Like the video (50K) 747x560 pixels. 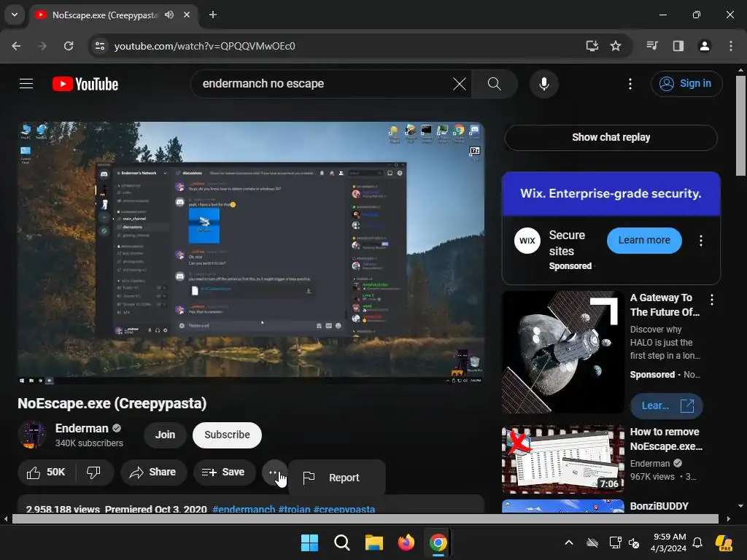[46, 472]
